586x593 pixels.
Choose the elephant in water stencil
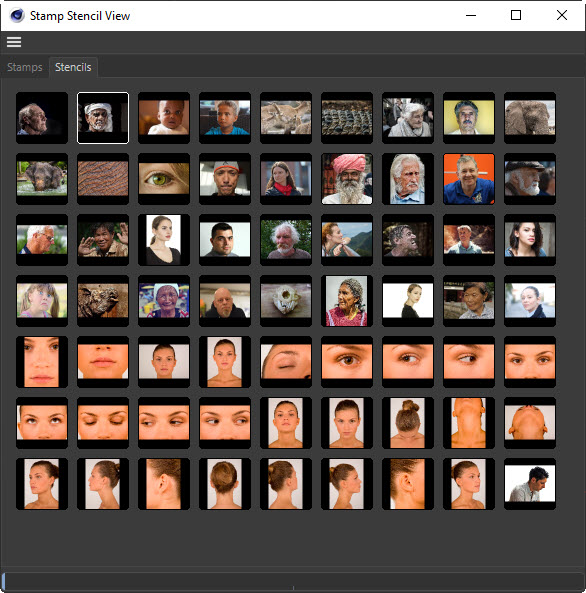[42, 179]
